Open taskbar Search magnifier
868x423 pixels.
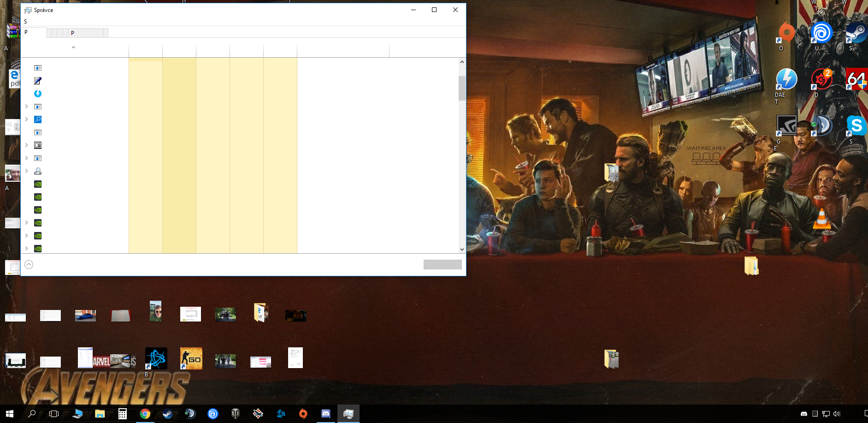point(32,414)
